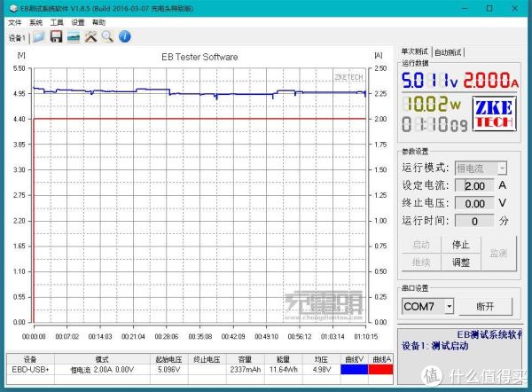Click the 监测 button
The width and height of the screenshot is (532, 392).
[498, 253]
